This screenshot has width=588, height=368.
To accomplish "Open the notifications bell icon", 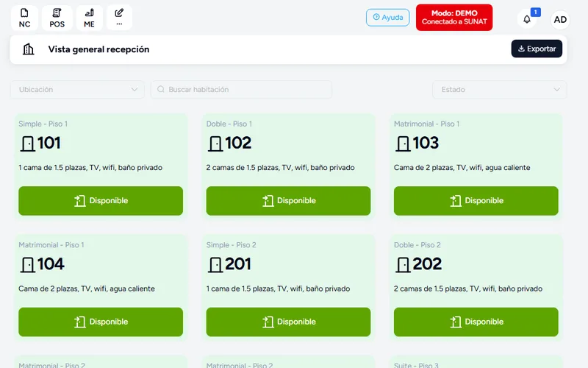I will 527,19.
